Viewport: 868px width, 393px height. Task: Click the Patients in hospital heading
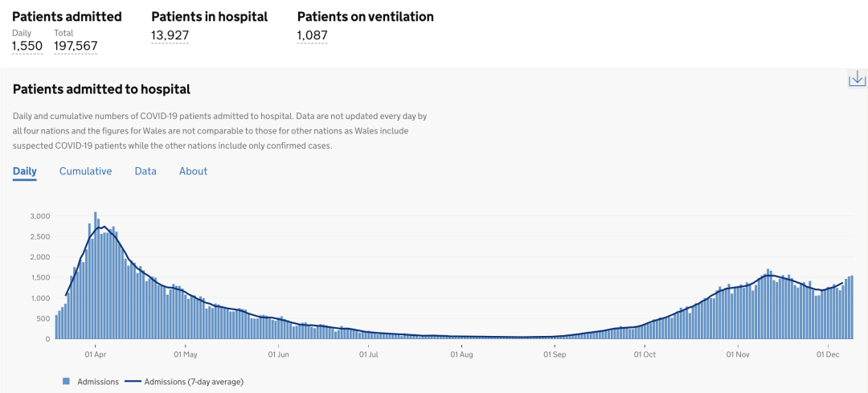(x=209, y=16)
